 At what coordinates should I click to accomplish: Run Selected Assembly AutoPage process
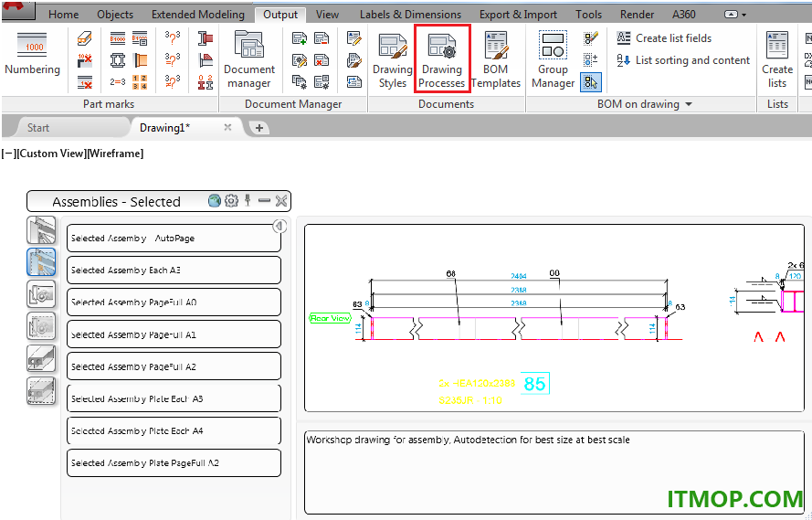[174, 239]
